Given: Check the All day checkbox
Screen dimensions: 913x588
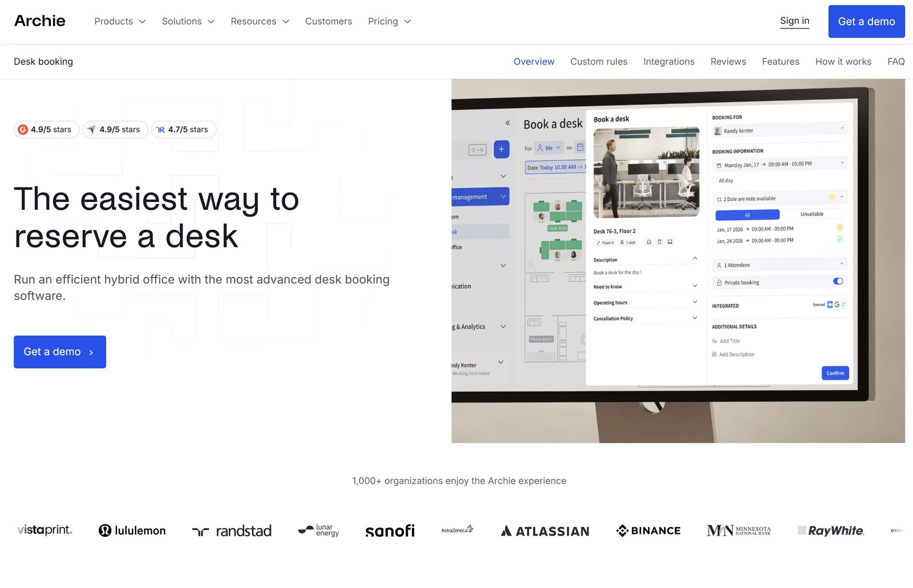Looking at the screenshot, I should [714, 180].
